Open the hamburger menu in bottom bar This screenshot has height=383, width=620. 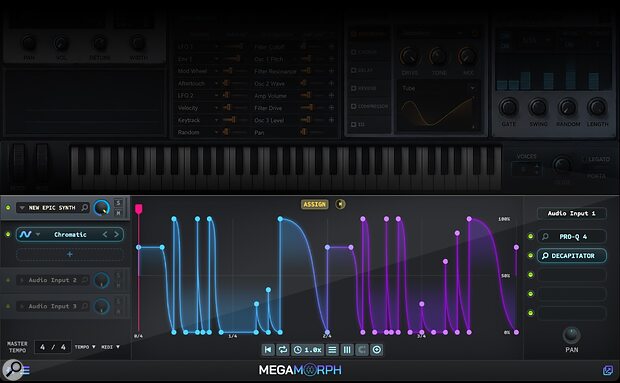(26, 370)
